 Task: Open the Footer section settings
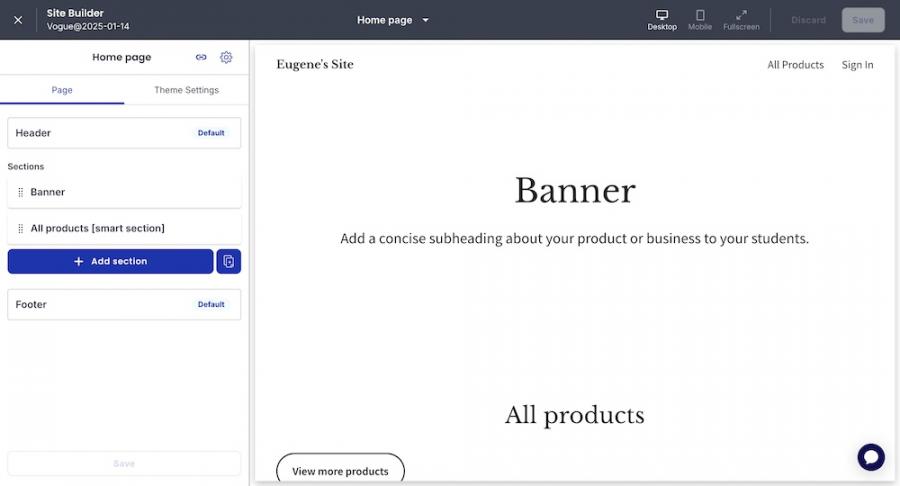coord(124,304)
